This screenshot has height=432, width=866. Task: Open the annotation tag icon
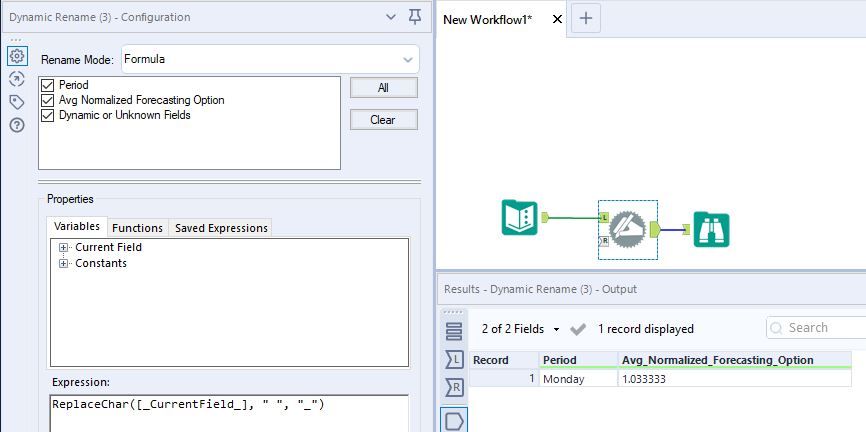click(17, 102)
